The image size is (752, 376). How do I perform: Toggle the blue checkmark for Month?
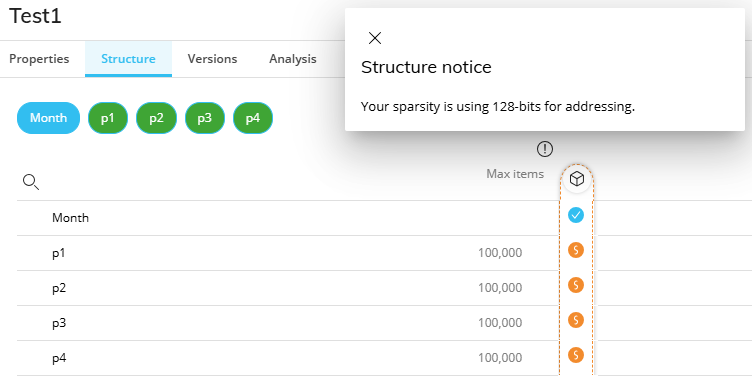click(576, 215)
